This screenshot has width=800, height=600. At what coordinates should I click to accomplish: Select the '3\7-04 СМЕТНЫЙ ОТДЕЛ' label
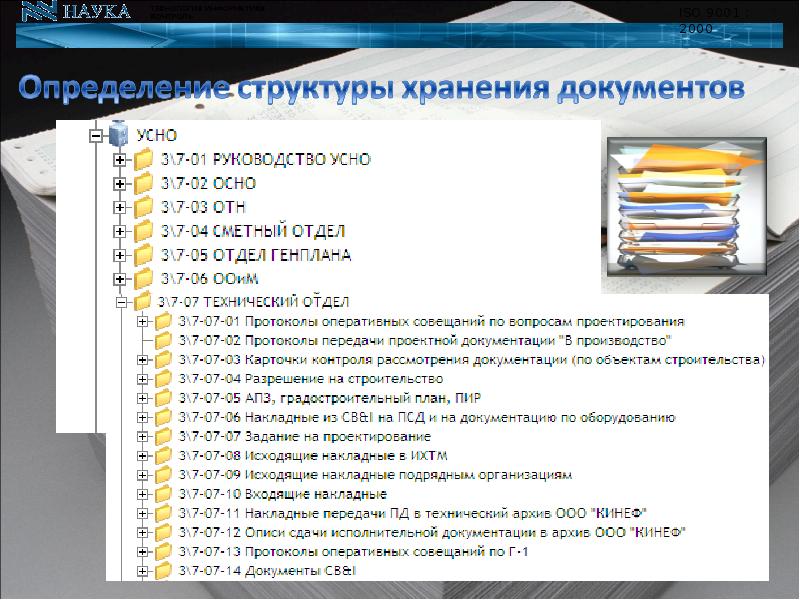click(253, 232)
